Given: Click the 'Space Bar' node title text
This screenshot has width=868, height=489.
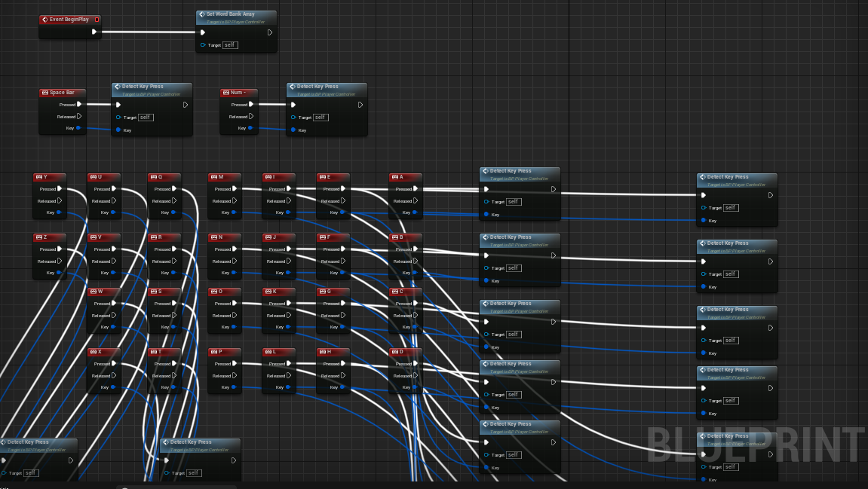Looking at the screenshot, I should coord(62,93).
